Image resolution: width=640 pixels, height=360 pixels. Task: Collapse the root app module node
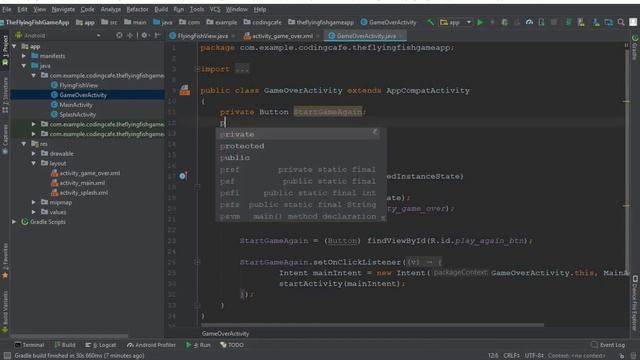[14, 46]
